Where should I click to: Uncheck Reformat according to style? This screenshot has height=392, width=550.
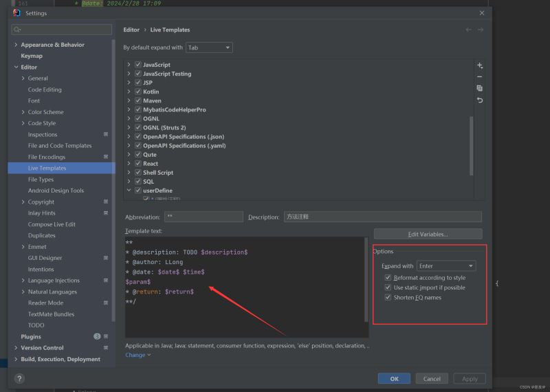coord(388,278)
